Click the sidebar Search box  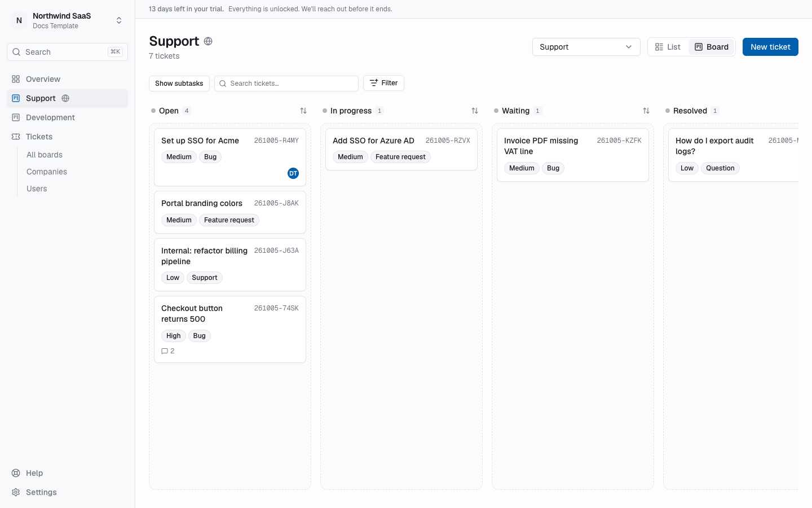point(68,52)
